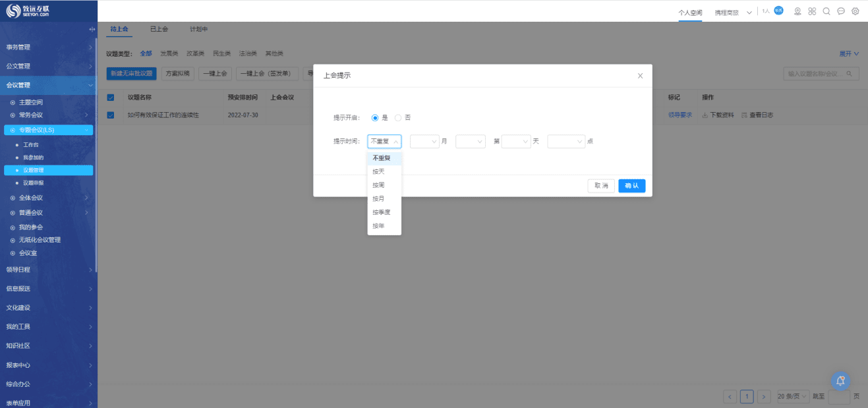Click the blue user avatar badge
The image size is (868, 408).
click(778, 11)
